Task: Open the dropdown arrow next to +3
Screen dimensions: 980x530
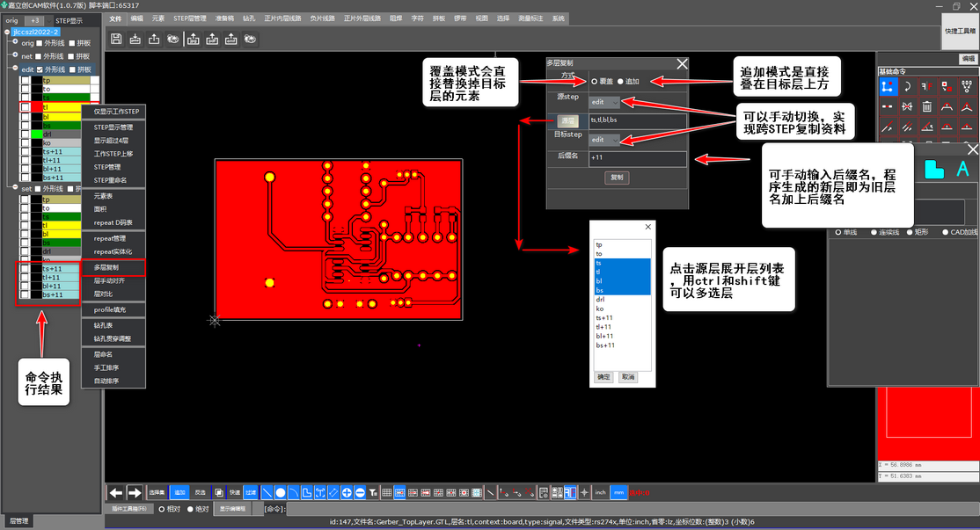Action: (x=48, y=20)
